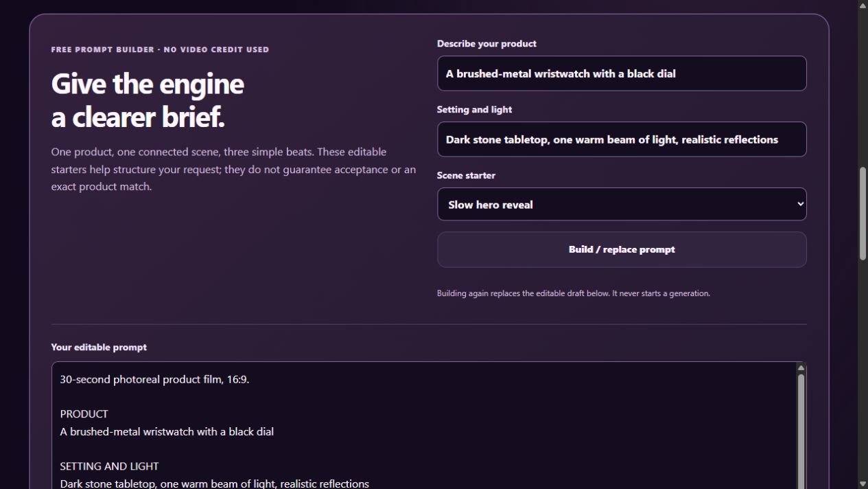Click the Build / replace prompt button
Screen dimensions: 868x489
tap(622, 249)
